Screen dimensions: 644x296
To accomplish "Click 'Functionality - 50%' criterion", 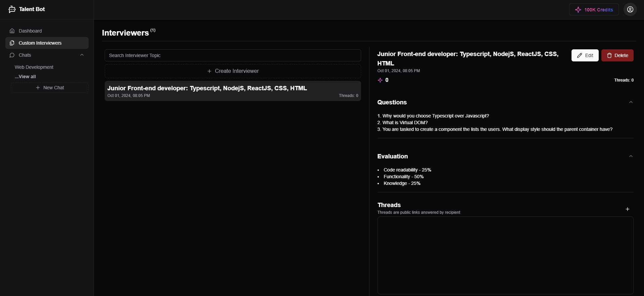I will tap(403, 177).
